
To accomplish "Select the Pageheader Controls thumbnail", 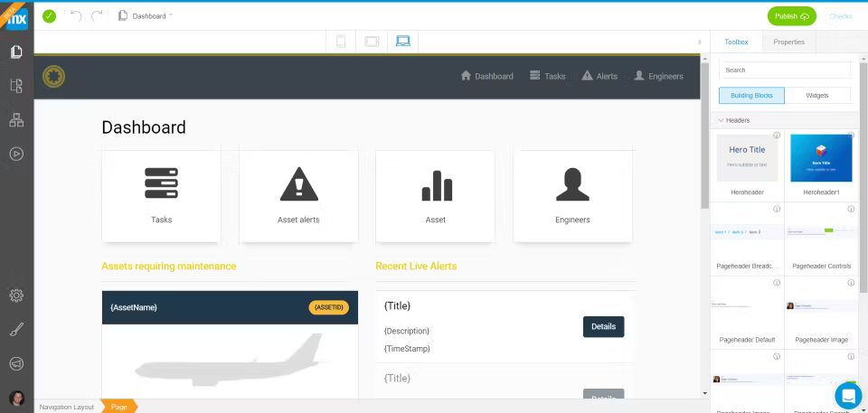I will tap(821, 231).
